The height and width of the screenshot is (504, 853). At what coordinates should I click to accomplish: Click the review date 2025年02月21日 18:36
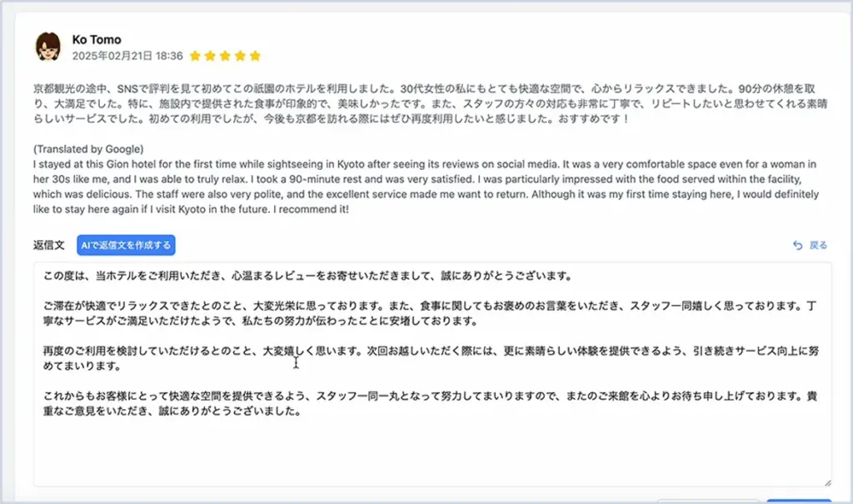[x=127, y=56]
